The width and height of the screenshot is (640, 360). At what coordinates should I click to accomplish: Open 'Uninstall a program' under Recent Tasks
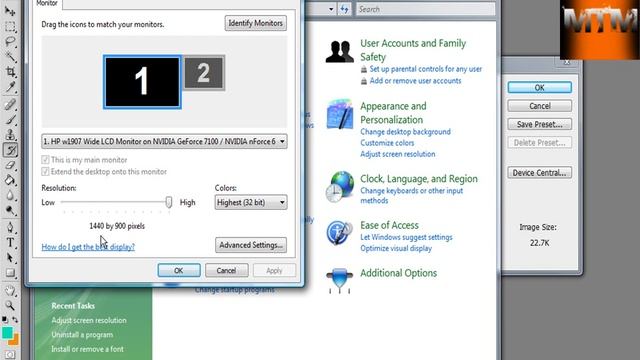coord(82,335)
